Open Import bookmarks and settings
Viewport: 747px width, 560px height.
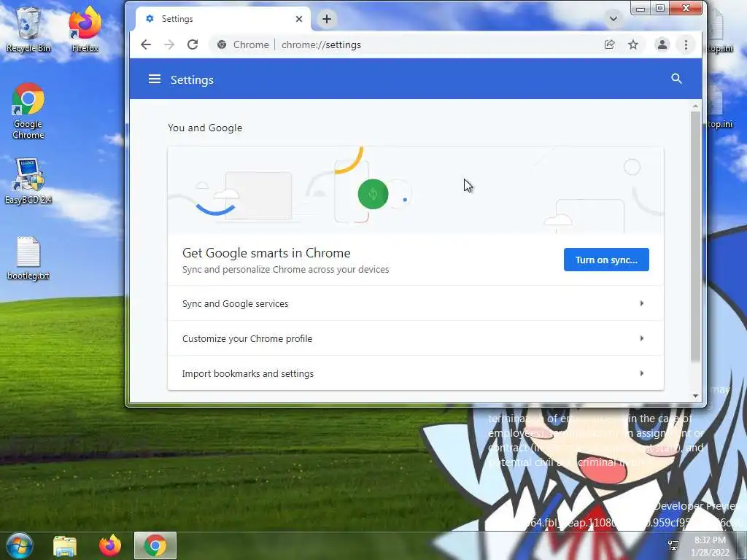click(x=415, y=373)
